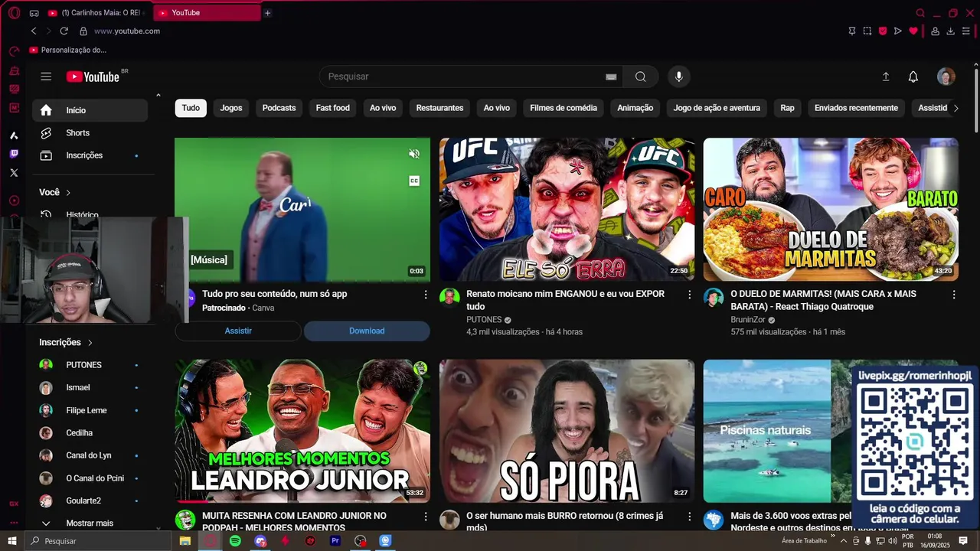980x551 pixels.
Task: Open the Filipe Leme subscription channel
Action: (90, 410)
